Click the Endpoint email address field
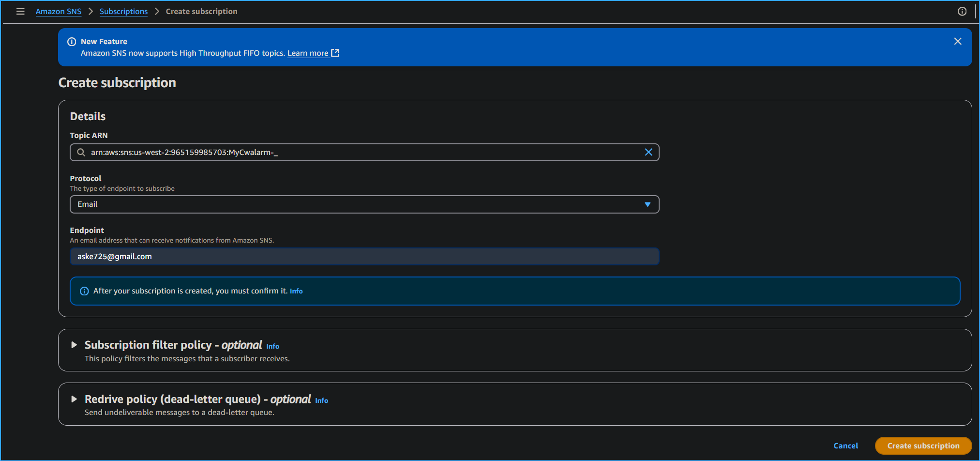The image size is (980, 461). click(x=364, y=256)
